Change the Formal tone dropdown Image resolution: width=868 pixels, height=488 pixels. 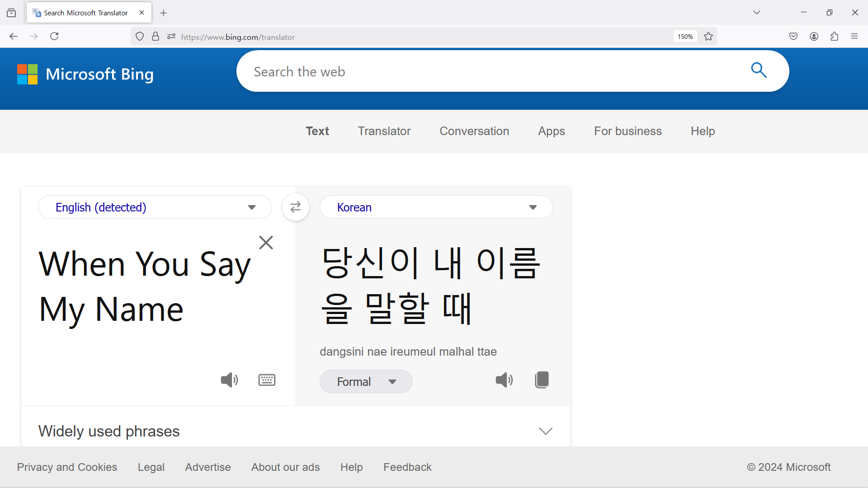click(366, 382)
